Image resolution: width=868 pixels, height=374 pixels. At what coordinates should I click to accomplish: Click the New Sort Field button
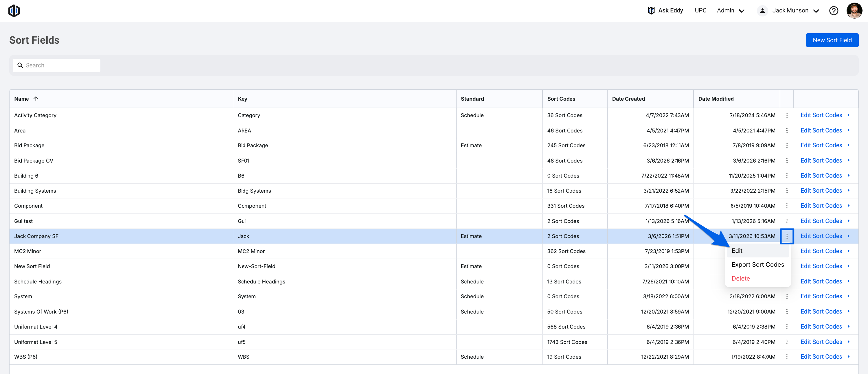[x=832, y=40]
